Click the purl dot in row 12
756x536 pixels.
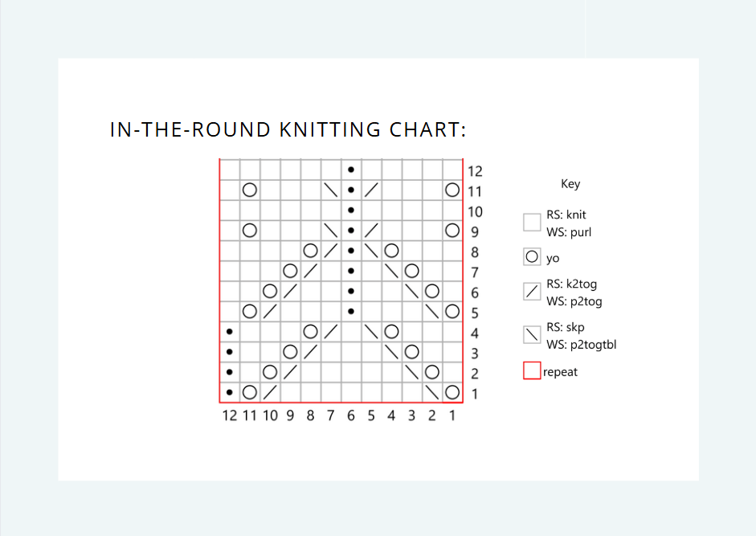click(x=351, y=170)
